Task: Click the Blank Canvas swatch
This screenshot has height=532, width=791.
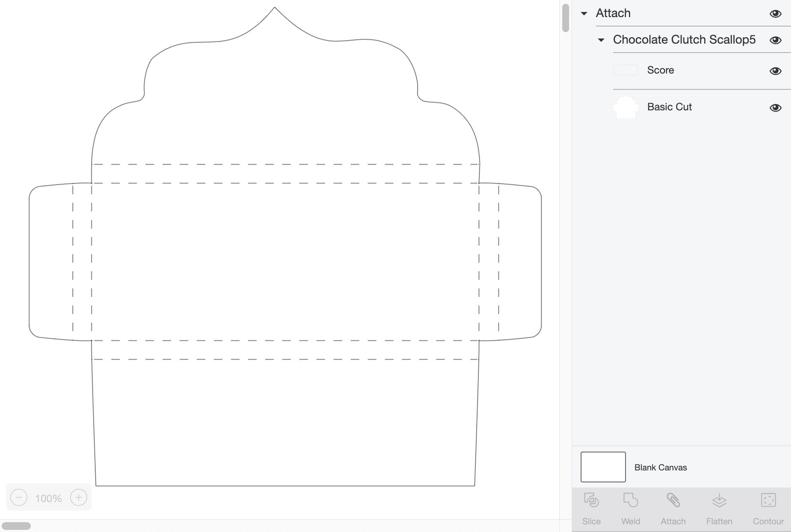Action: pos(603,467)
